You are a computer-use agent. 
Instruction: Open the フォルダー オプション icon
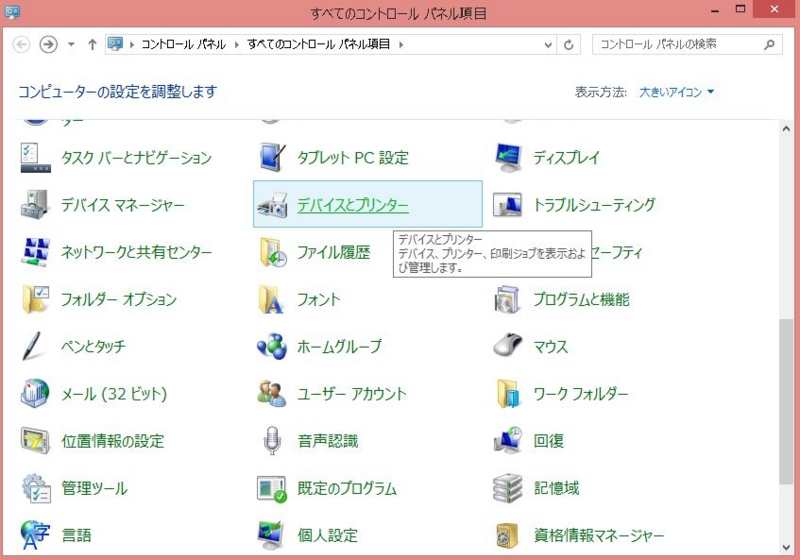(x=35, y=299)
